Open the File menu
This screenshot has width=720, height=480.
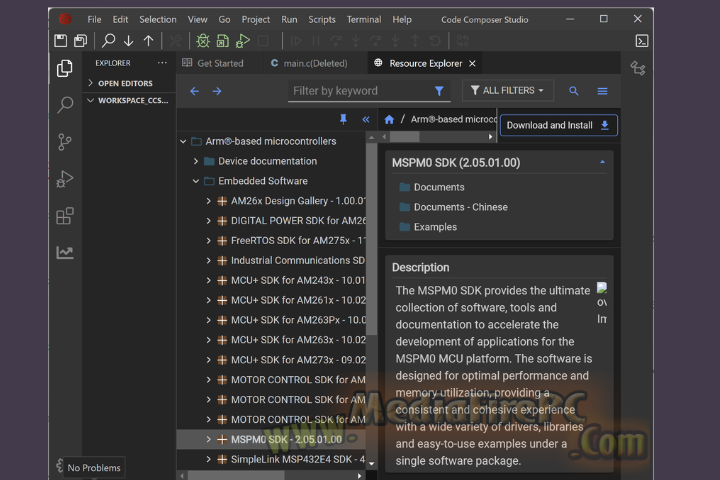[94, 19]
